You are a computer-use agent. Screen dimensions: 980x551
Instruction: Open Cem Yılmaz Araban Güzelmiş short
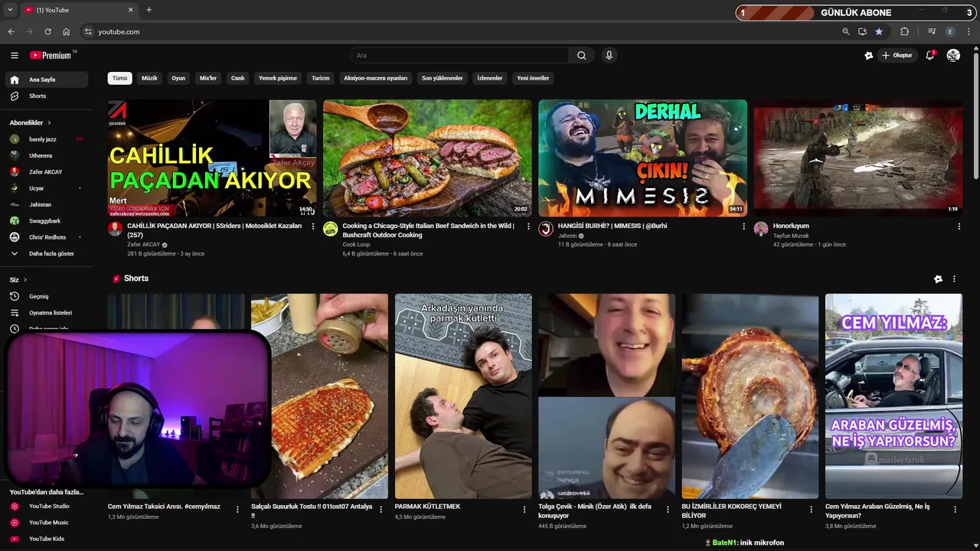(893, 396)
